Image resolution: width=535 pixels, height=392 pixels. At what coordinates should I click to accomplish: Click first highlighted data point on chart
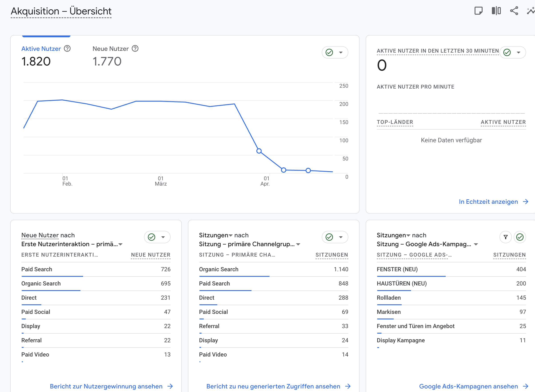[x=259, y=151]
